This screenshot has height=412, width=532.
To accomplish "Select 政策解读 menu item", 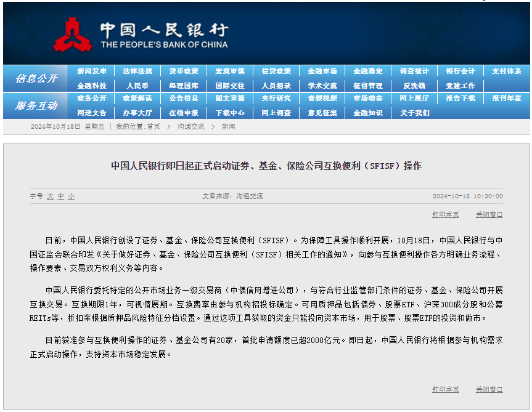I will 137,99.
